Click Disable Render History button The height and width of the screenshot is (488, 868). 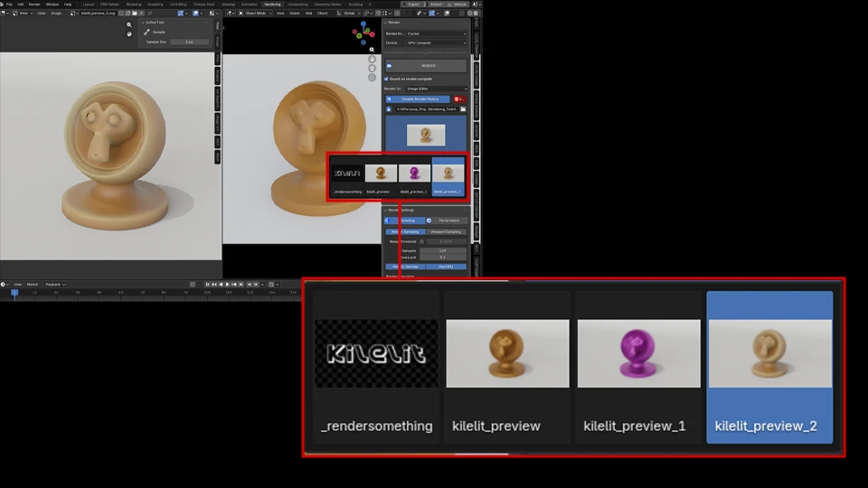pos(418,99)
